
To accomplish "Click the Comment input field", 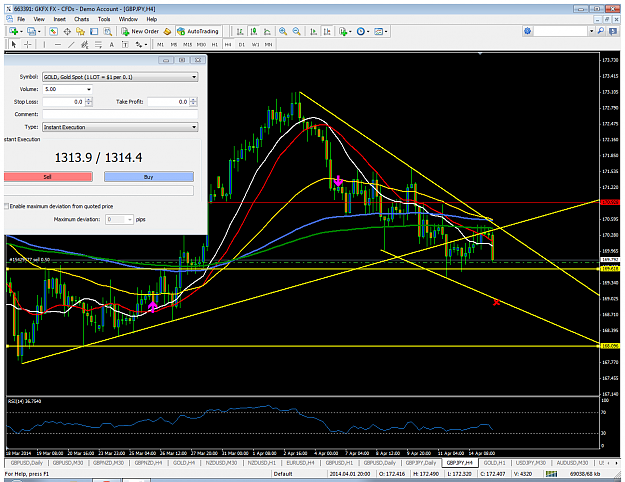I will tap(120, 114).
